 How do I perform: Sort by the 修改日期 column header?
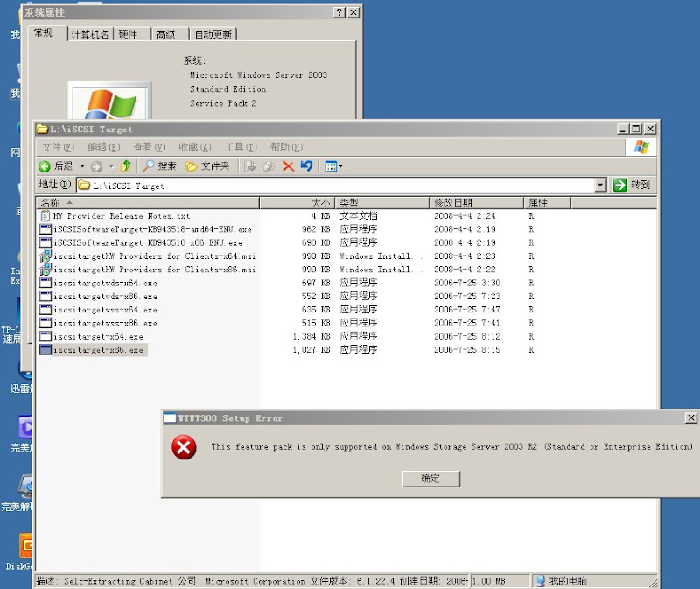coord(476,203)
